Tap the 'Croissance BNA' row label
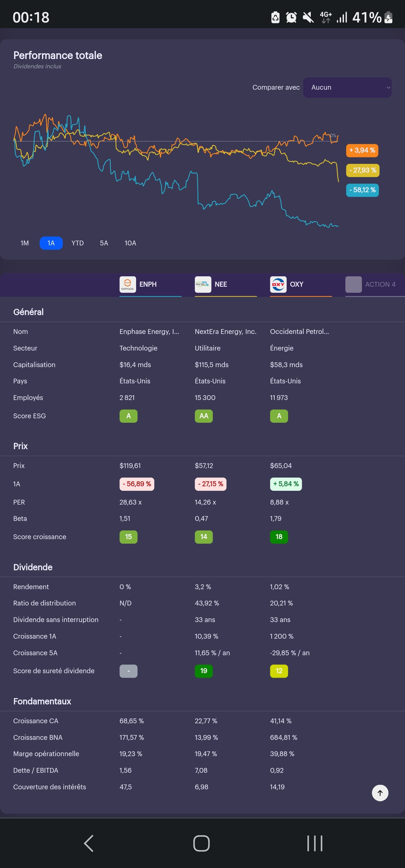Viewport: 405px width, 868px height. click(x=38, y=737)
